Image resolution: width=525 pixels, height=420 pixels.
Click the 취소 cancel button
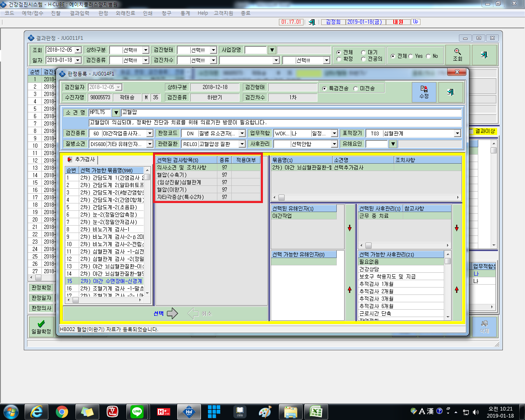pyautogui.click(x=200, y=313)
